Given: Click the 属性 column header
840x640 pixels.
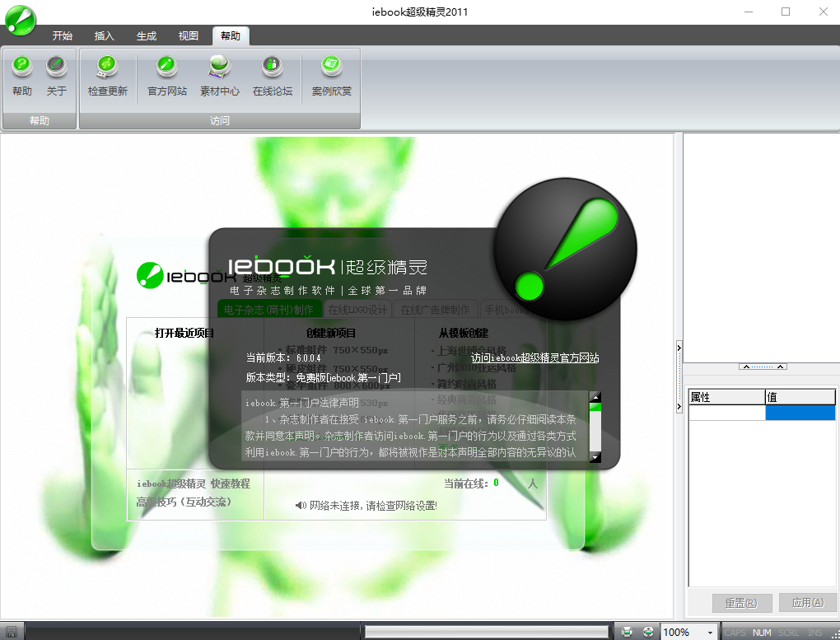Looking at the screenshot, I should [727, 397].
